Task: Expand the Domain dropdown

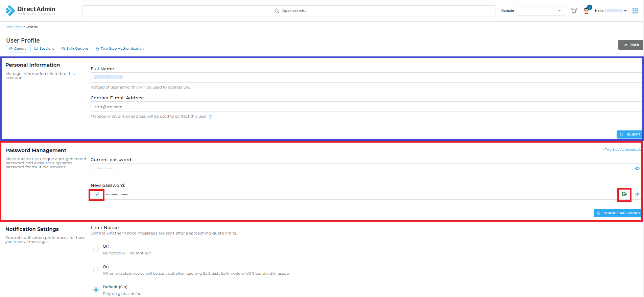Action: pyautogui.click(x=541, y=11)
